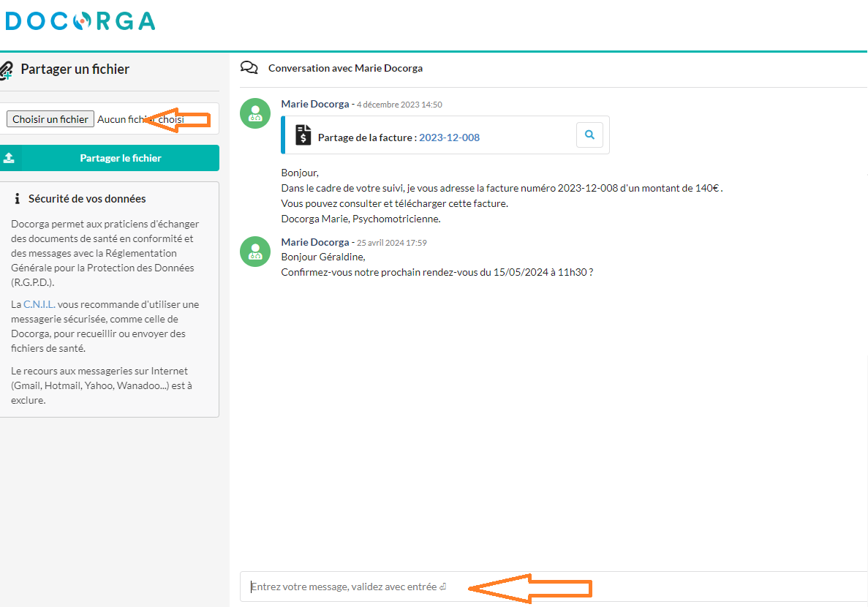This screenshot has height=607, width=868.
Task: Click the upload arrow icon
Action: 10,158
